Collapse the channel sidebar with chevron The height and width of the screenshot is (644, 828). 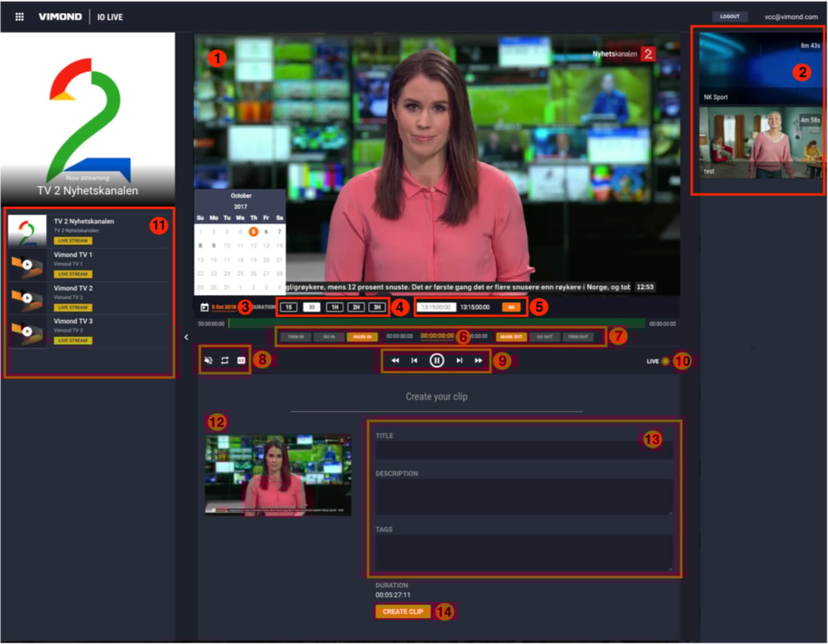[x=187, y=337]
